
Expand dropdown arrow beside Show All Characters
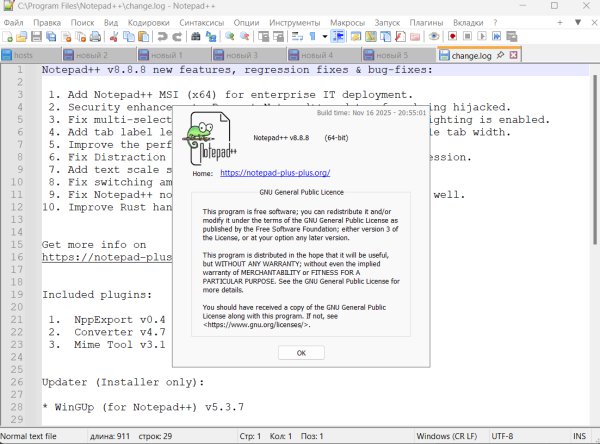click(324, 37)
